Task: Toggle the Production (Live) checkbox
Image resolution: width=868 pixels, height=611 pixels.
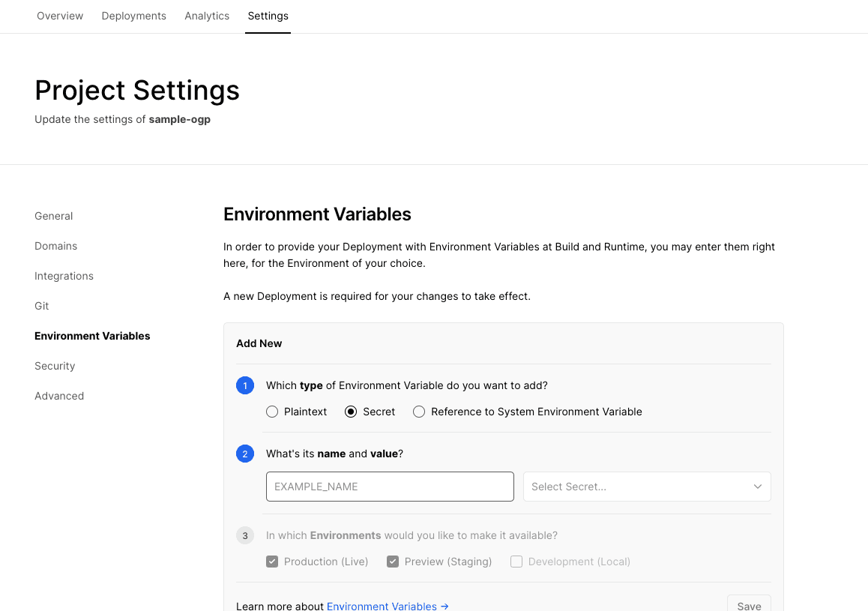Action: point(272,562)
